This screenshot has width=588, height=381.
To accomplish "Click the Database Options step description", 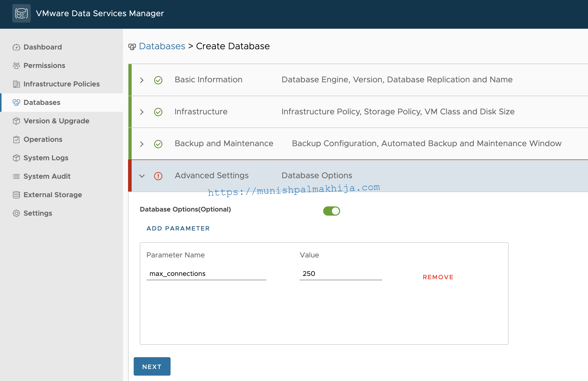I will (x=317, y=176).
